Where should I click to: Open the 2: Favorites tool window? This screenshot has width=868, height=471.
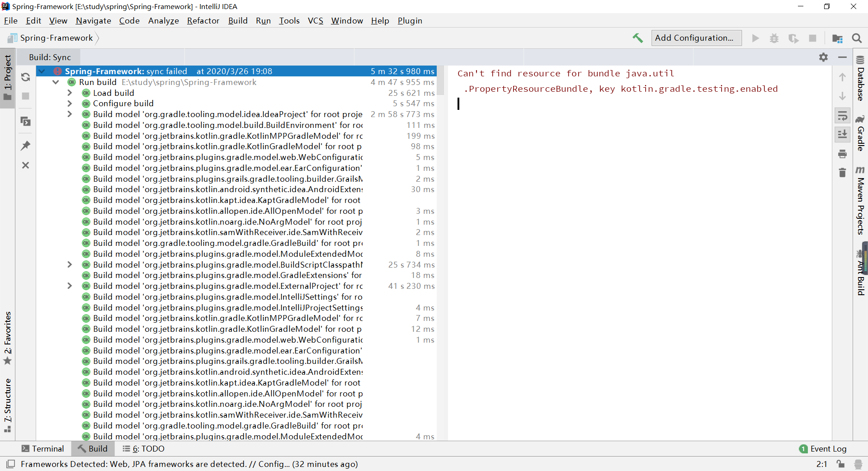(x=8, y=338)
